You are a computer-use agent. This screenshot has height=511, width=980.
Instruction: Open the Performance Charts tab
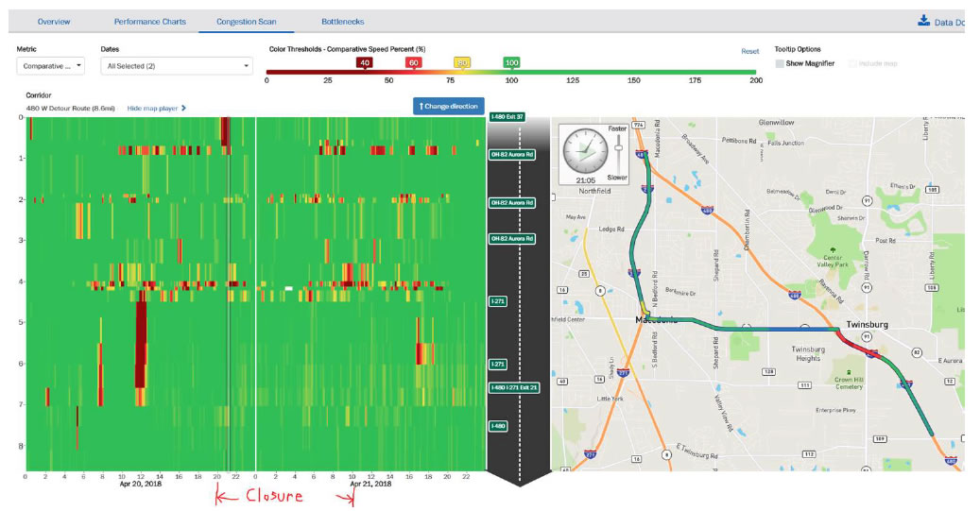click(150, 21)
